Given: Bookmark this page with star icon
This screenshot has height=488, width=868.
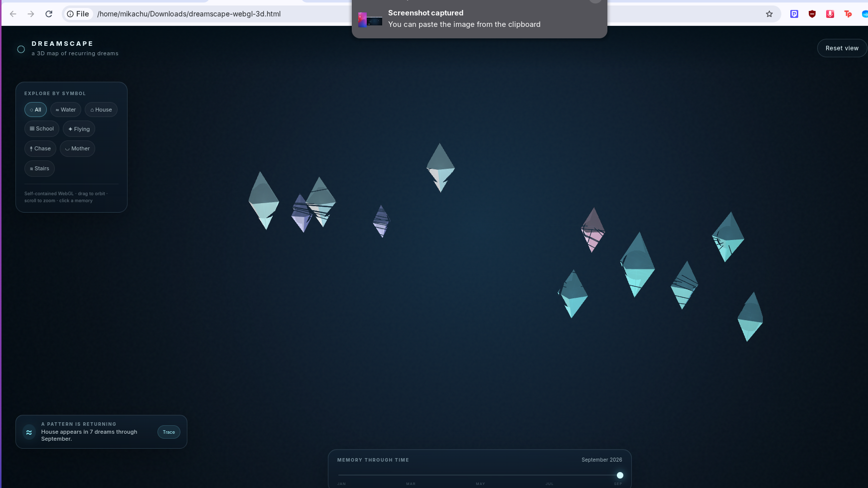Looking at the screenshot, I should (x=769, y=14).
